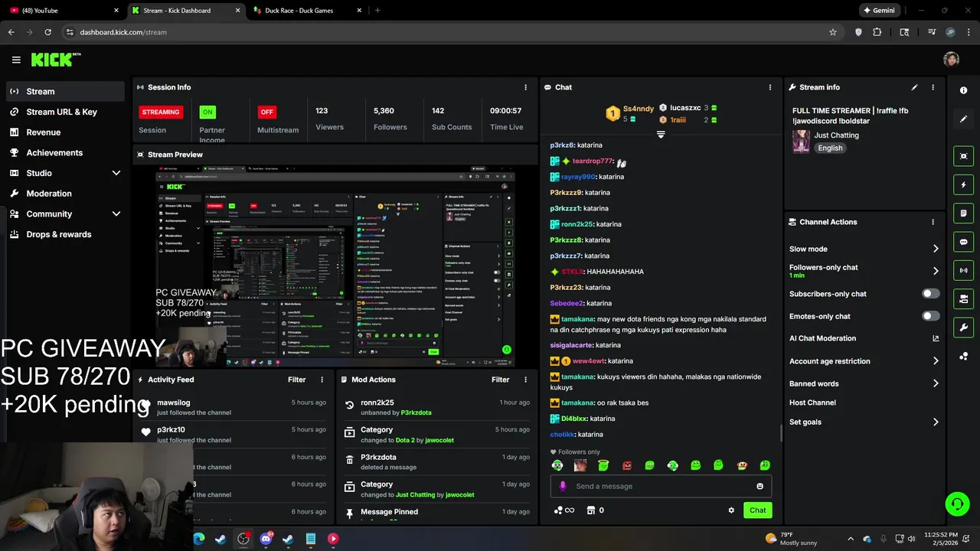Open the hamburger menu beside the Kick logo

[x=16, y=60]
